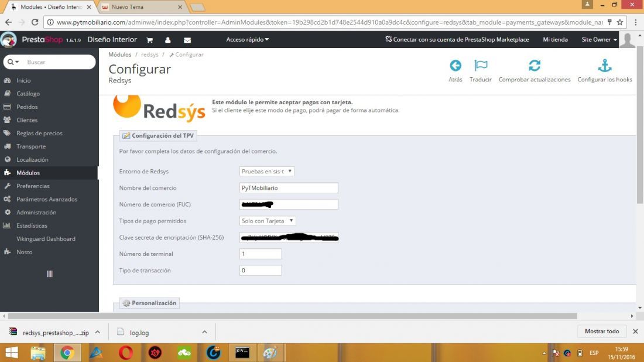
Task: Click the Mostrar todo downloads button
Action: point(602,331)
